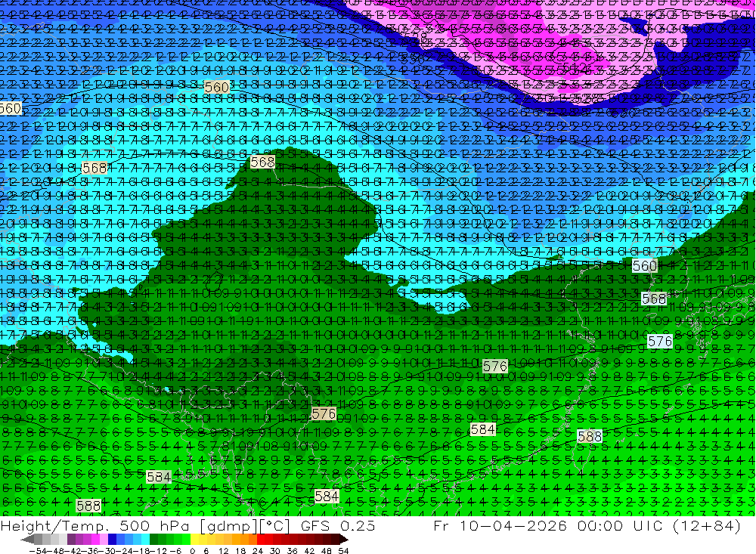The image size is (756, 554).
Task: Click the positive '54' colorbar tick label
Action: coord(343,551)
